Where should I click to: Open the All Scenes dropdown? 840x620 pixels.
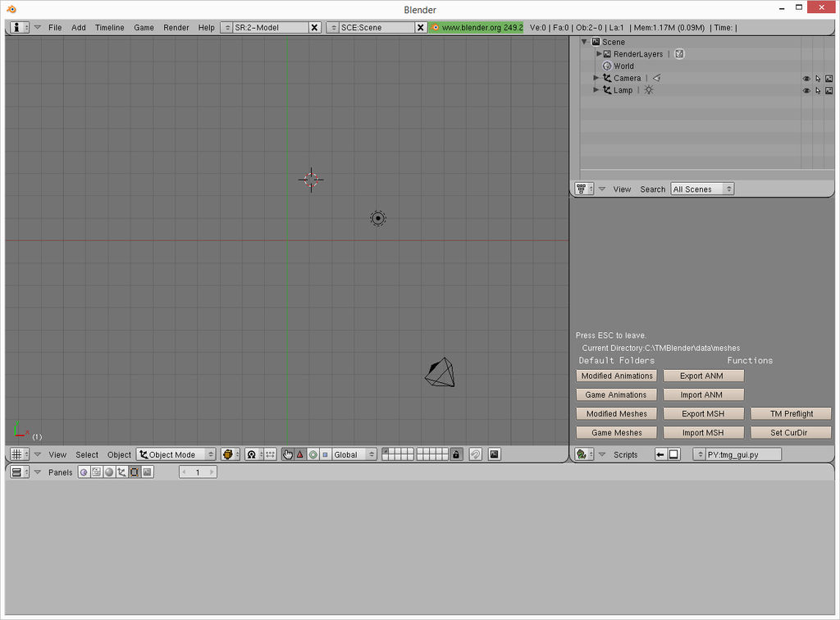(702, 189)
